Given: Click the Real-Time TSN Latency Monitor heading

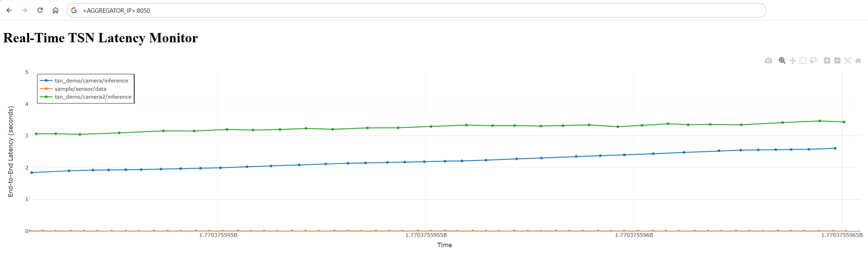Looking at the screenshot, I should [100, 38].
